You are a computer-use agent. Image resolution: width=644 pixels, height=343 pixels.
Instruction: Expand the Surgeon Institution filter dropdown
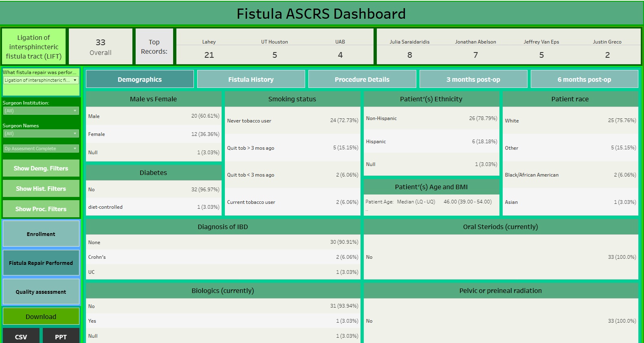41,111
